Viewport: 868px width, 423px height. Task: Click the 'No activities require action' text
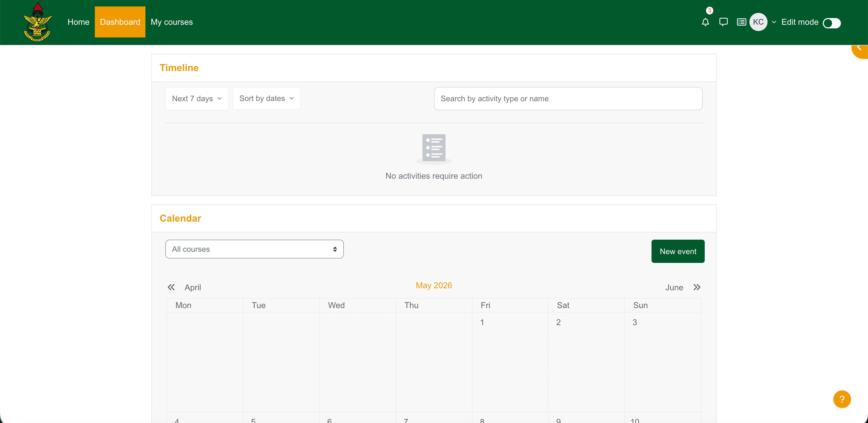coord(434,176)
